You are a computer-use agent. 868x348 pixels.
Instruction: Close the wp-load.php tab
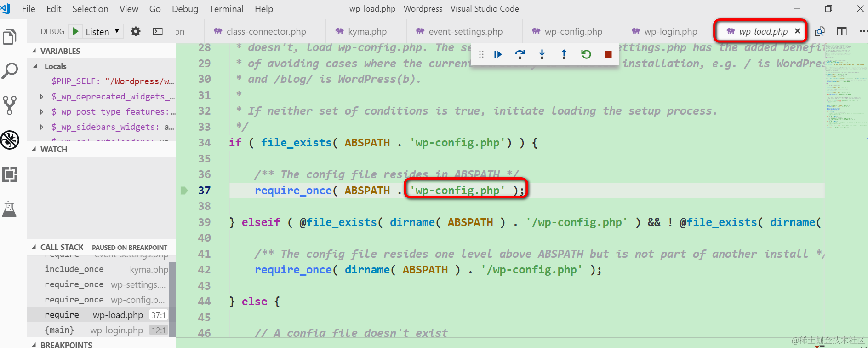click(798, 31)
